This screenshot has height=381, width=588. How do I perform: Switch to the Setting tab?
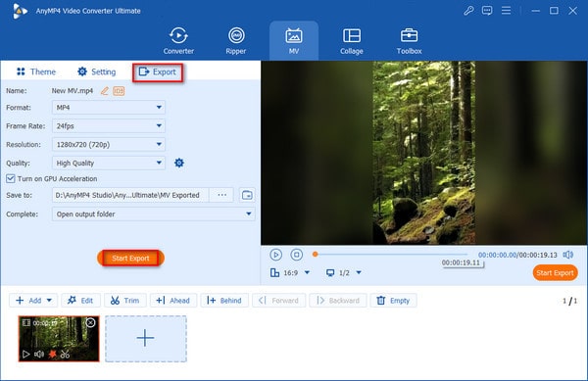tap(97, 71)
